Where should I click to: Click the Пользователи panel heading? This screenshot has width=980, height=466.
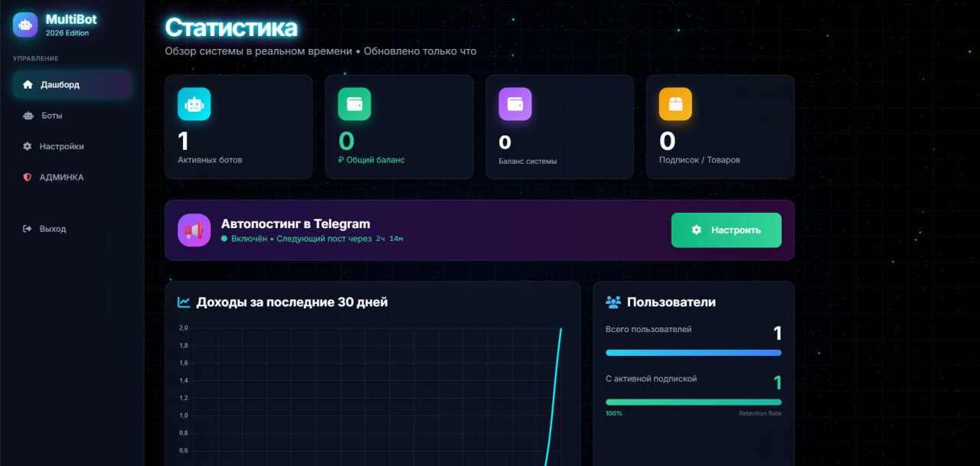[x=671, y=302]
